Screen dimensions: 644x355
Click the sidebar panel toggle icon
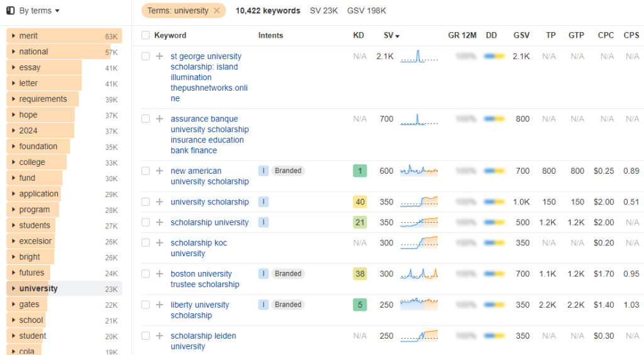[x=11, y=11]
